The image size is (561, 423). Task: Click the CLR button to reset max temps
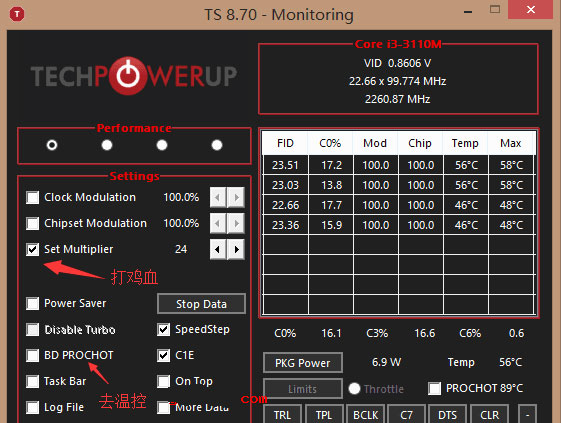[x=489, y=415]
